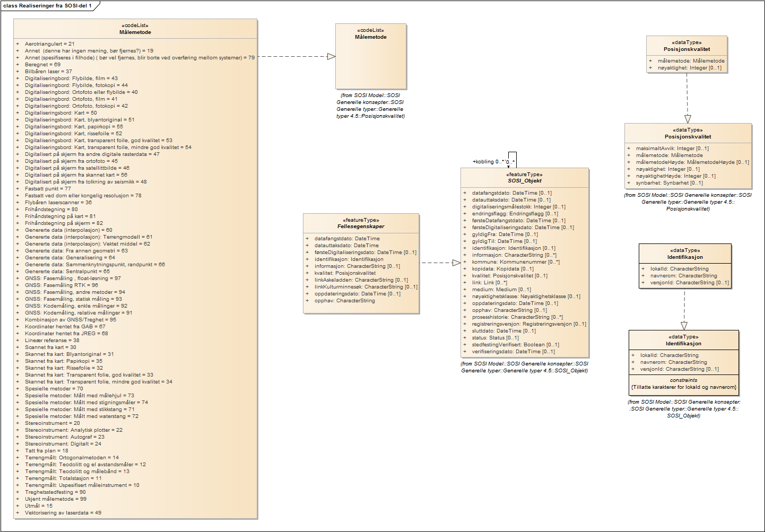Select constraint Tillatte karakterer for lokalId
The image size is (765, 532).
click(x=684, y=387)
